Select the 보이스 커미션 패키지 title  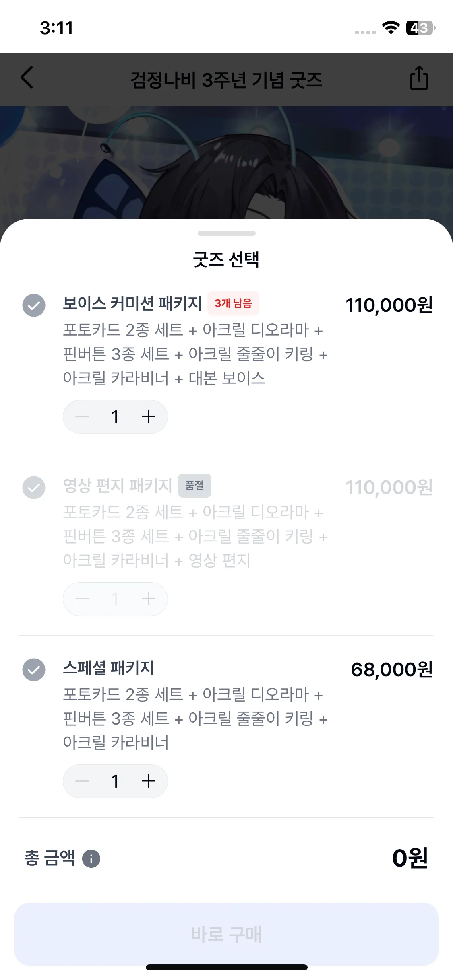(x=132, y=303)
